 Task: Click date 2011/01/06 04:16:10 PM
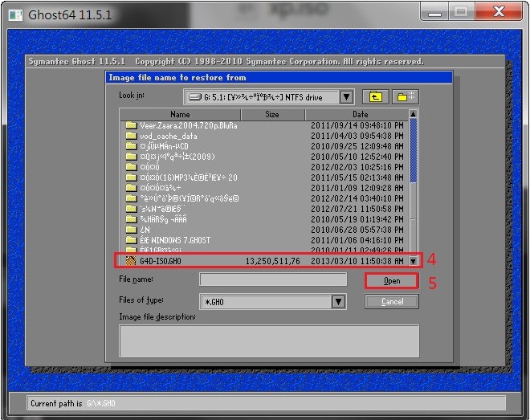[357, 240]
